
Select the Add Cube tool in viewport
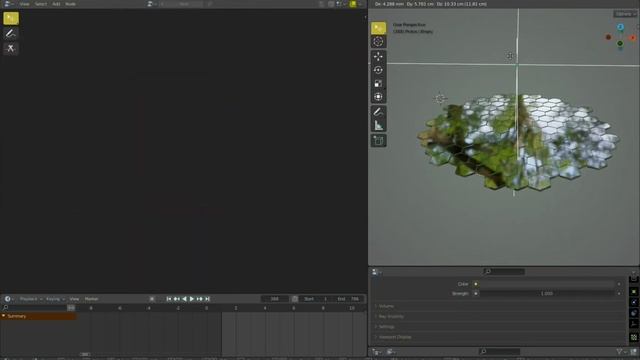pos(378,140)
